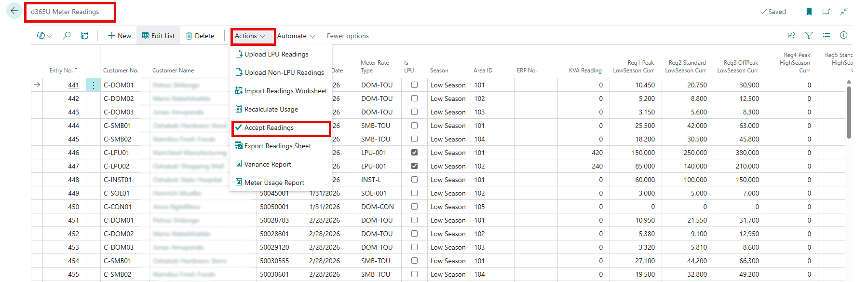Select row arrow for entry 441
The height and width of the screenshot is (282, 868).
[37, 85]
